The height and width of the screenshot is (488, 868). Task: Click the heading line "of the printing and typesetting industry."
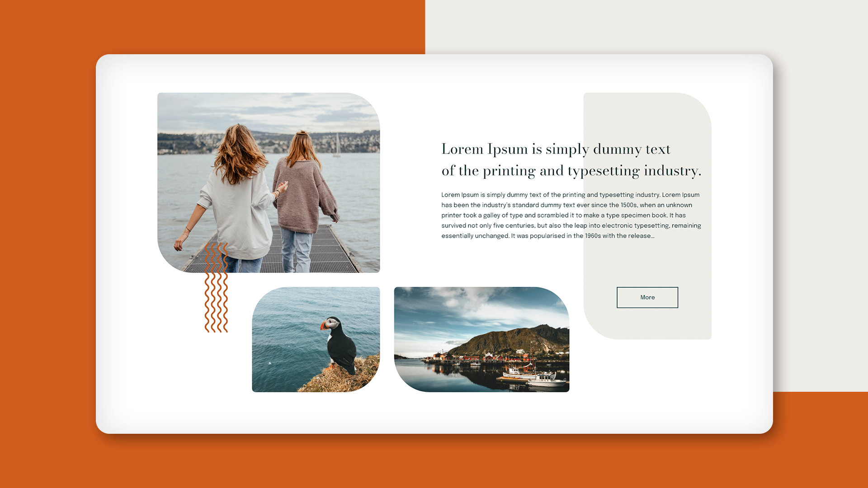pos(571,171)
